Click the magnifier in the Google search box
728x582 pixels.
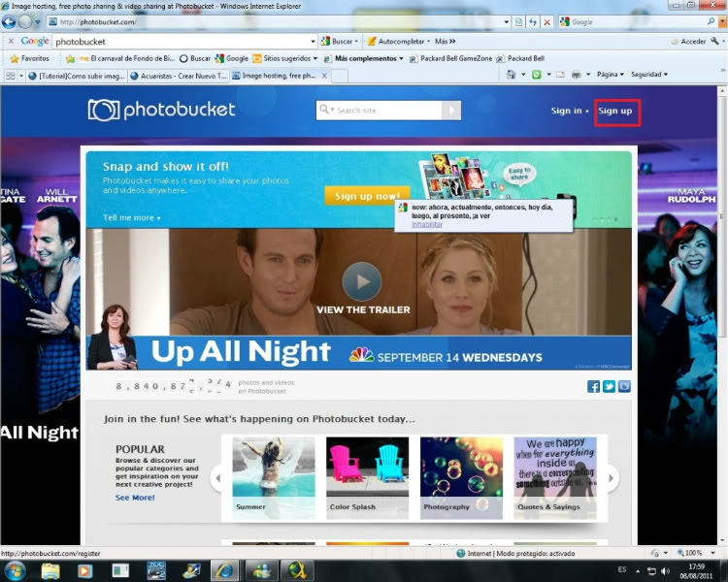(x=711, y=21)
